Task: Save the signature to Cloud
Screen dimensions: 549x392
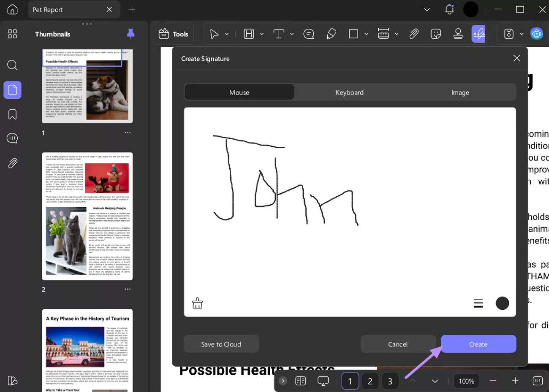Action: (221, 344)
